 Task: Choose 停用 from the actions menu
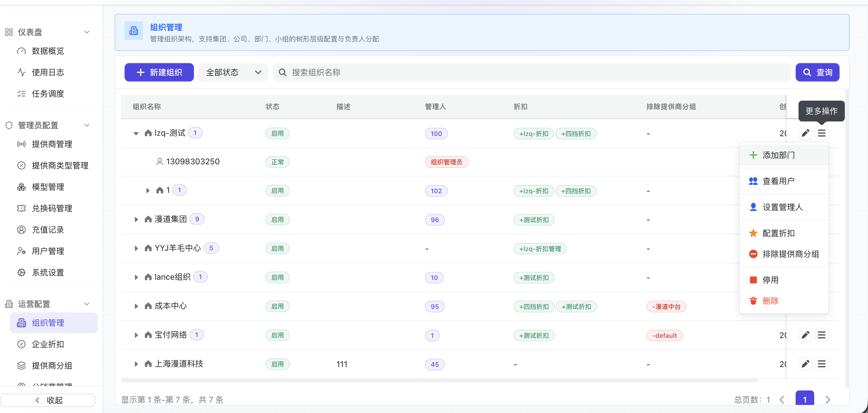point(784,280)
